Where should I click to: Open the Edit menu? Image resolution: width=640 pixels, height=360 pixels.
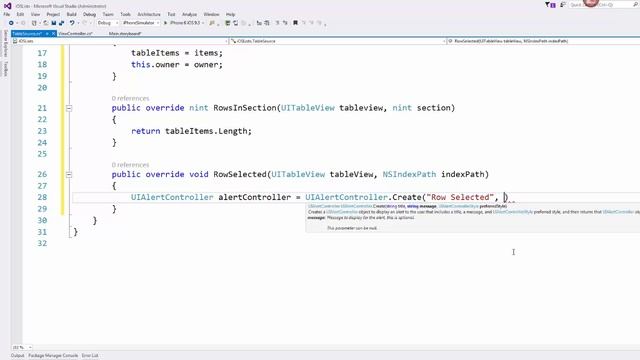20,14
